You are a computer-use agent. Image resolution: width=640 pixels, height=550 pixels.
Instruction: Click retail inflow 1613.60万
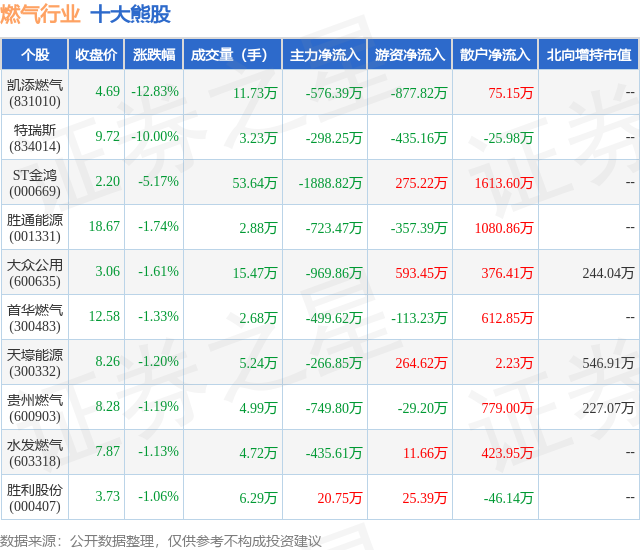[504, 183]
